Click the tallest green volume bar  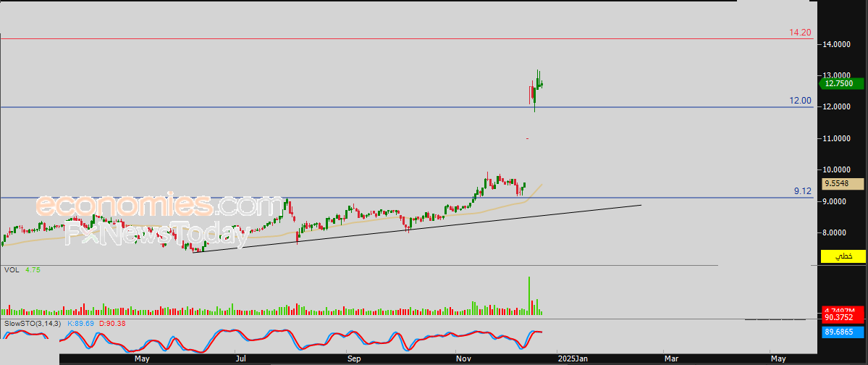[x=528, y=296]
